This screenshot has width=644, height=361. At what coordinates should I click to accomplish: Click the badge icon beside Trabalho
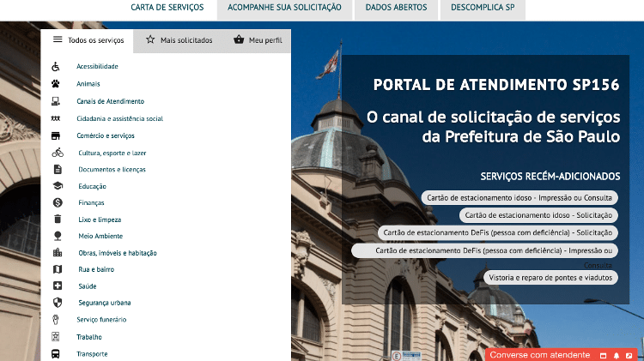(x=56, y=337)
